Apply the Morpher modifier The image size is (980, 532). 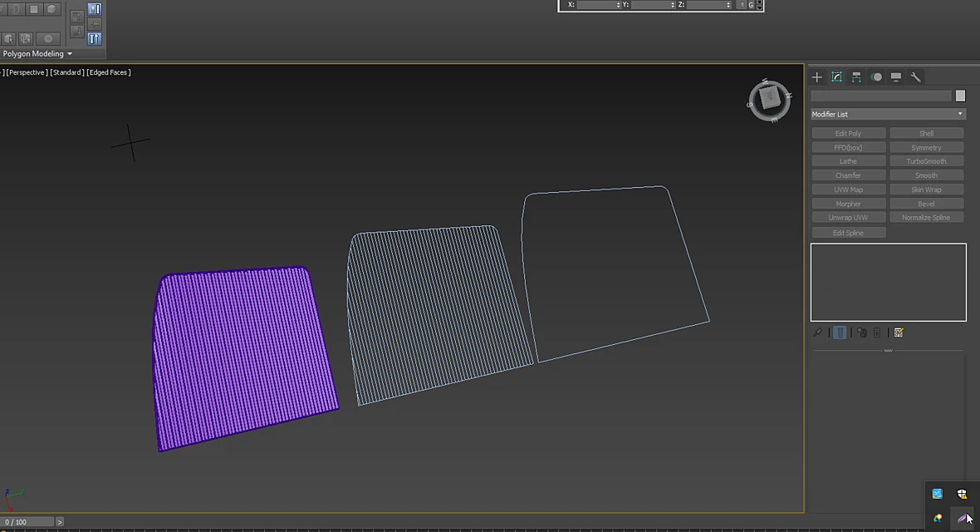(848, 204)
